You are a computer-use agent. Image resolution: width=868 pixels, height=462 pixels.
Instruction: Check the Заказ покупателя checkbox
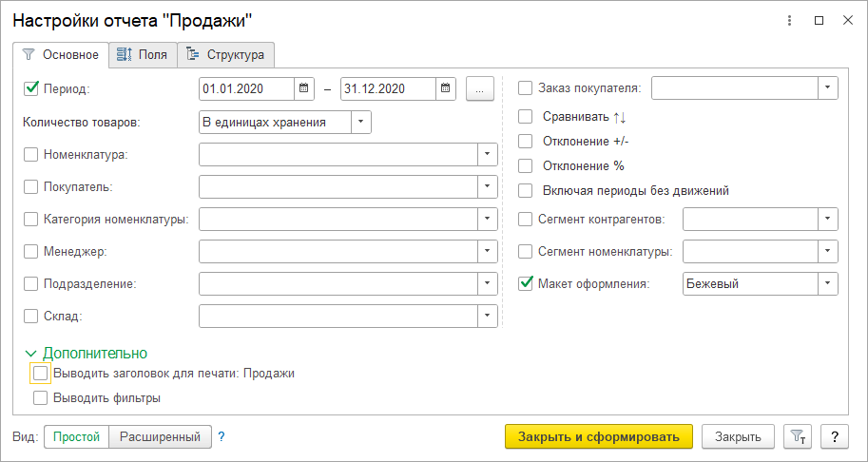click(x=526, y=88)
